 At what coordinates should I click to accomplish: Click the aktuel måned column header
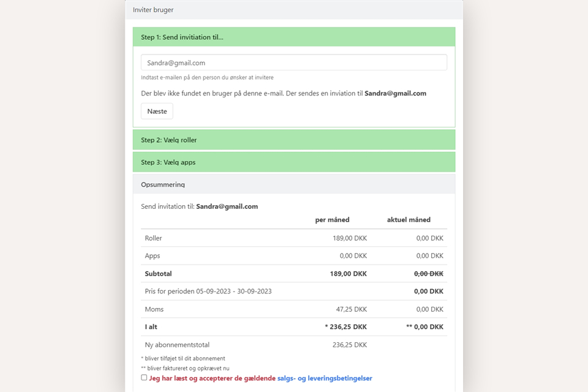click(x=409, y=220)
